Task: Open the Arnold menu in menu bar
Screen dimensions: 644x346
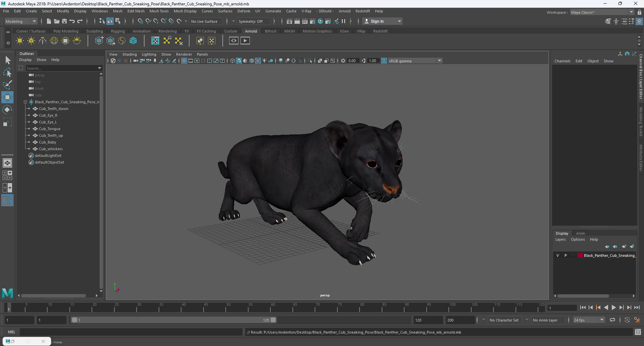Action: (344, 11)
